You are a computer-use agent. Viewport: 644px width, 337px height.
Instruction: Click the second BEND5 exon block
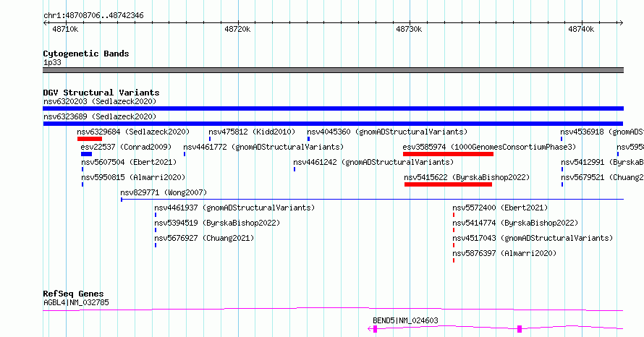coord(520,329)
